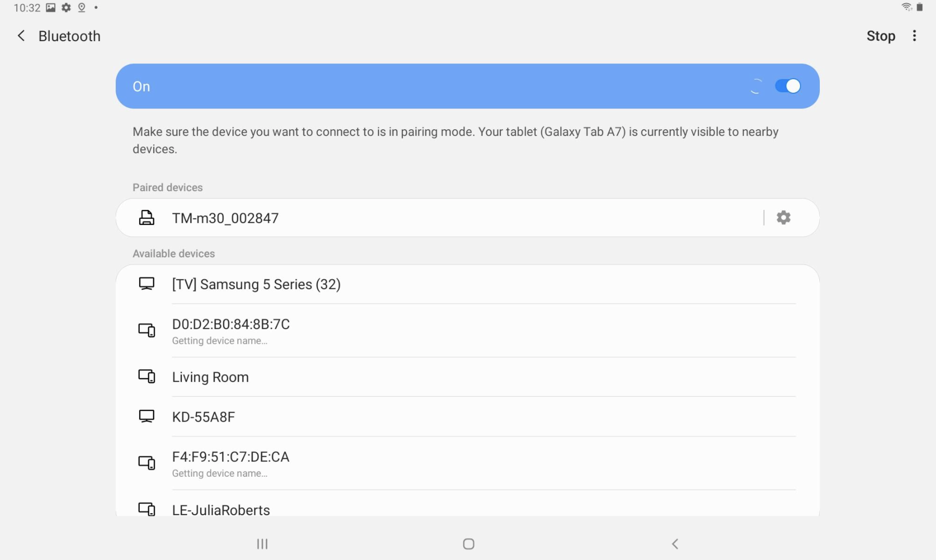This screenshot has width=936, height=560.
Task: Tap the battery icon in status bar
Action: point(920,7)
